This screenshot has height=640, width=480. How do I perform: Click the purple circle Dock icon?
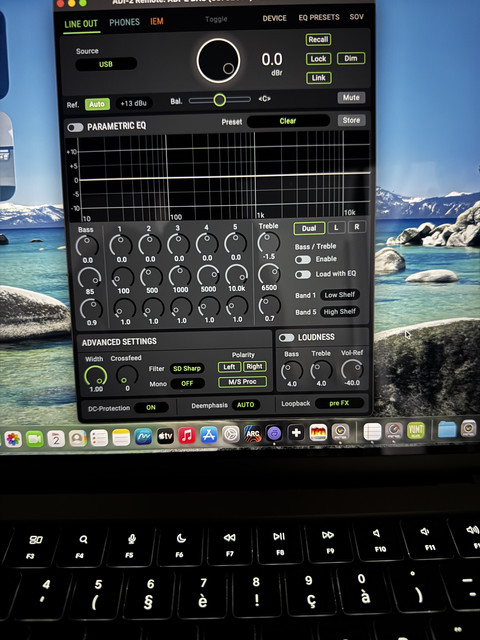point(274,433)
